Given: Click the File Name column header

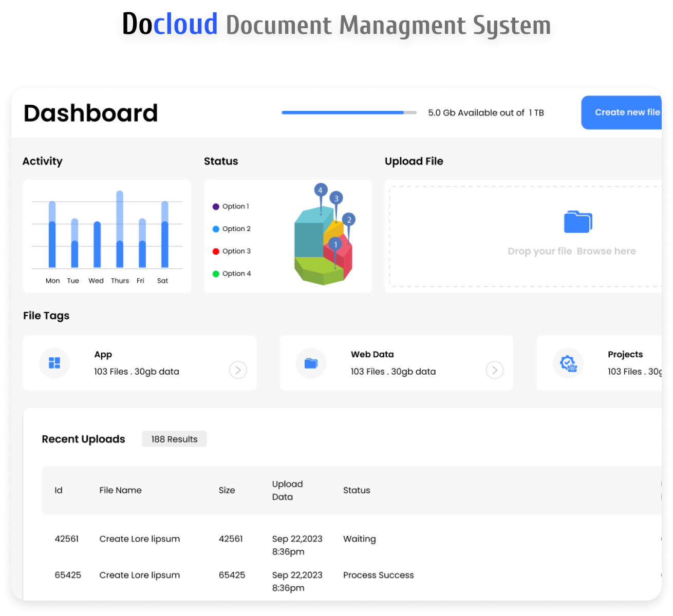Looking at the screenshot, I should click(120, 490).
